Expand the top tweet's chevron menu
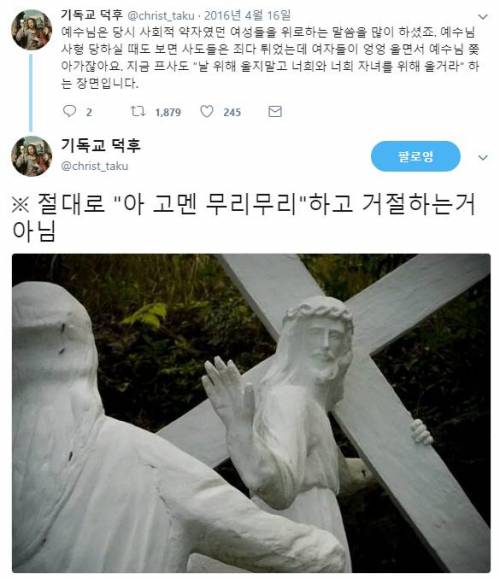500x579 pixels. pos(483,17)
